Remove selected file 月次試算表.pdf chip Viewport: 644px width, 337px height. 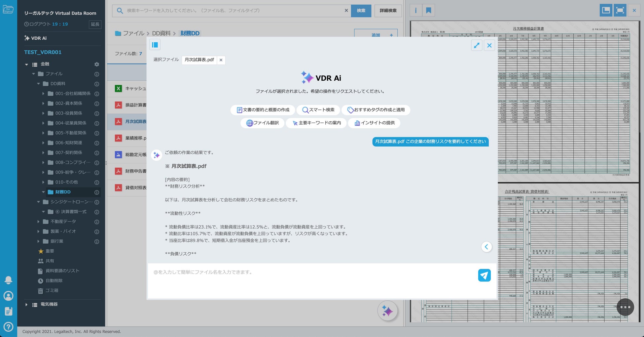point(221,60)
